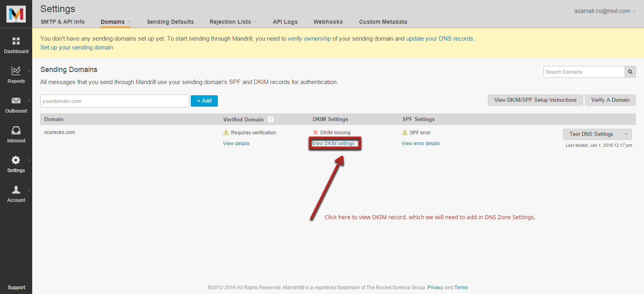Click the Mandrill logo icon
The image size is (644, 294).
coord(16,14)
